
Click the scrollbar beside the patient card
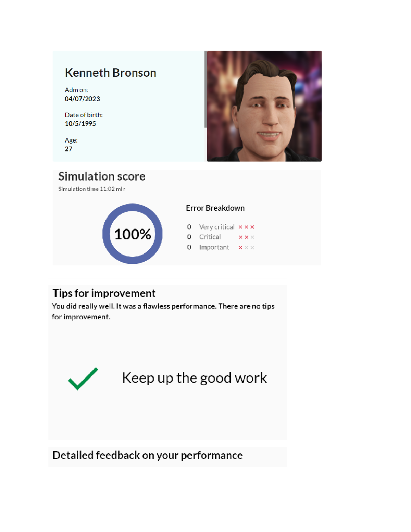click(x=206, y=89)
